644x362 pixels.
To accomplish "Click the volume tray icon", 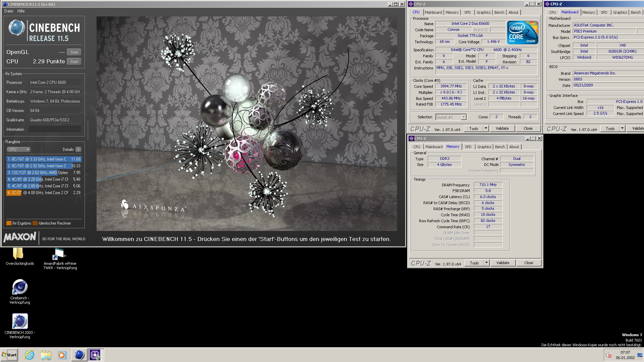I will (x=609, y=355).
